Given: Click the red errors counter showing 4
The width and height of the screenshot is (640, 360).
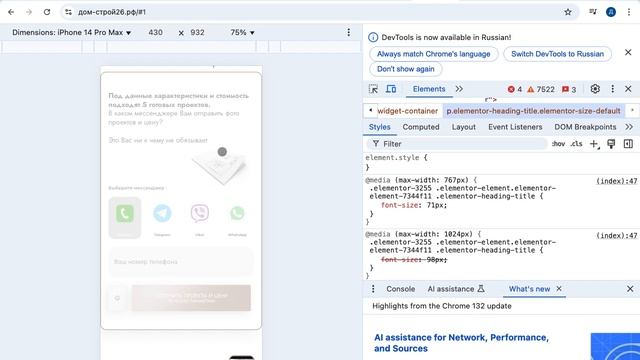Looking at the screenshot, I should point(515,89).
